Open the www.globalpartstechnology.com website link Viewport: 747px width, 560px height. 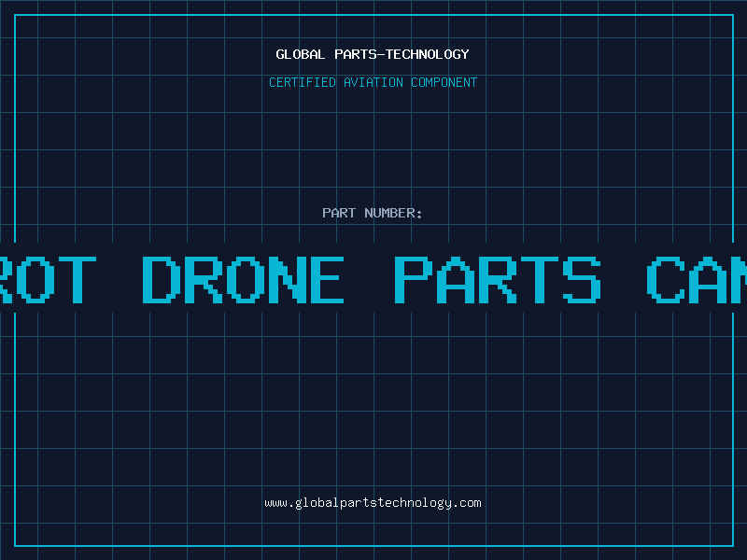click(373, 503)
